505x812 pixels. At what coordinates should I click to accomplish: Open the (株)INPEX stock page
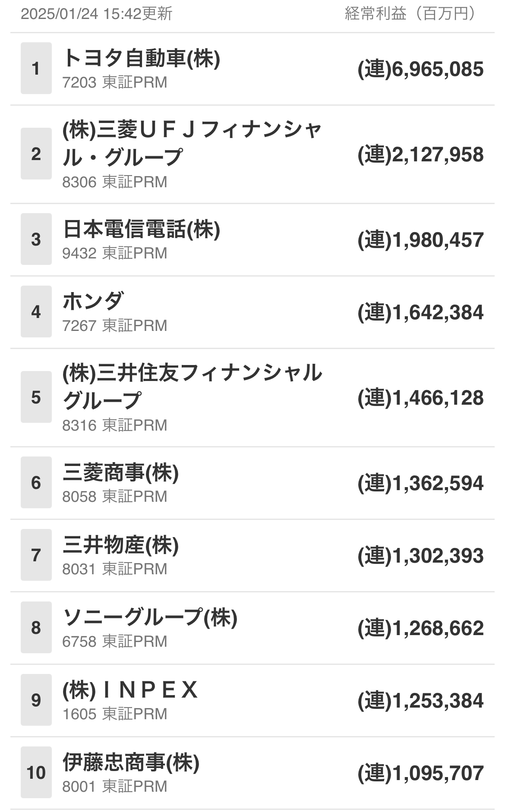click(130, 690)
